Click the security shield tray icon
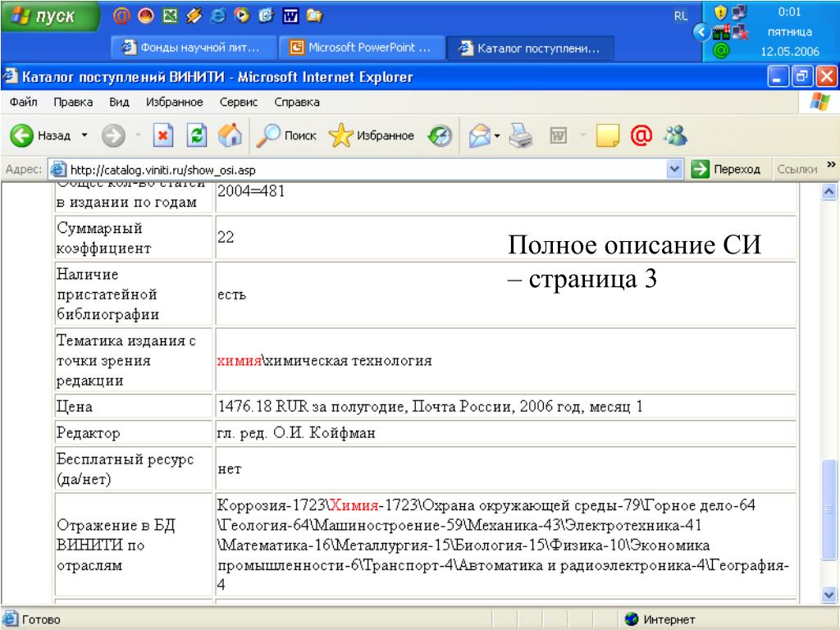 coord(721,13)
